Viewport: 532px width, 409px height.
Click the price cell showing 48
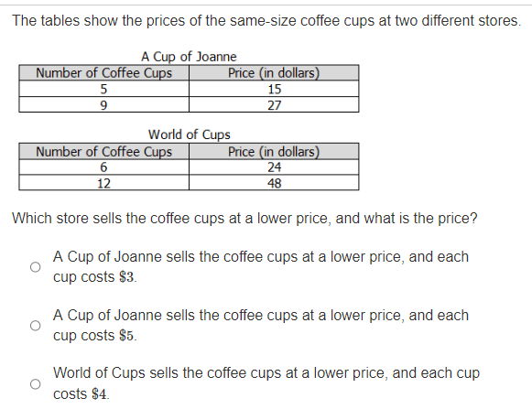[x=274, y=183]
